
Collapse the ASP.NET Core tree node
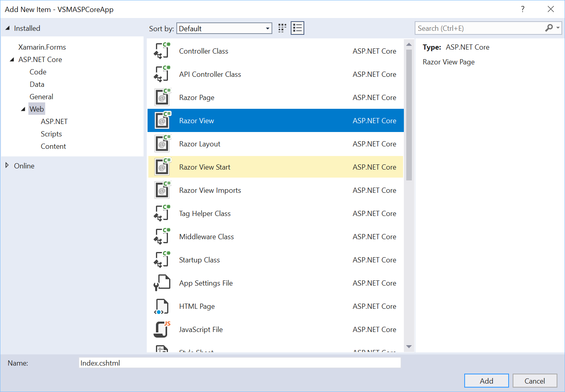[x=12, y=60]
